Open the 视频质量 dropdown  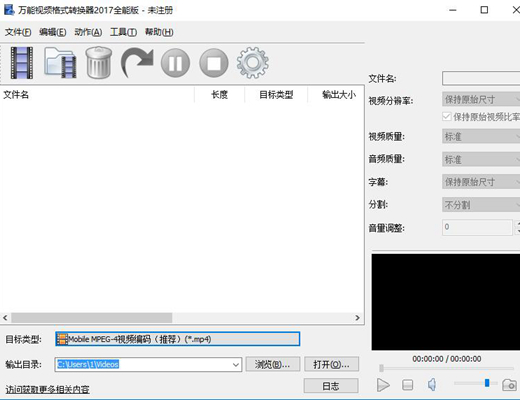[481, 136]
